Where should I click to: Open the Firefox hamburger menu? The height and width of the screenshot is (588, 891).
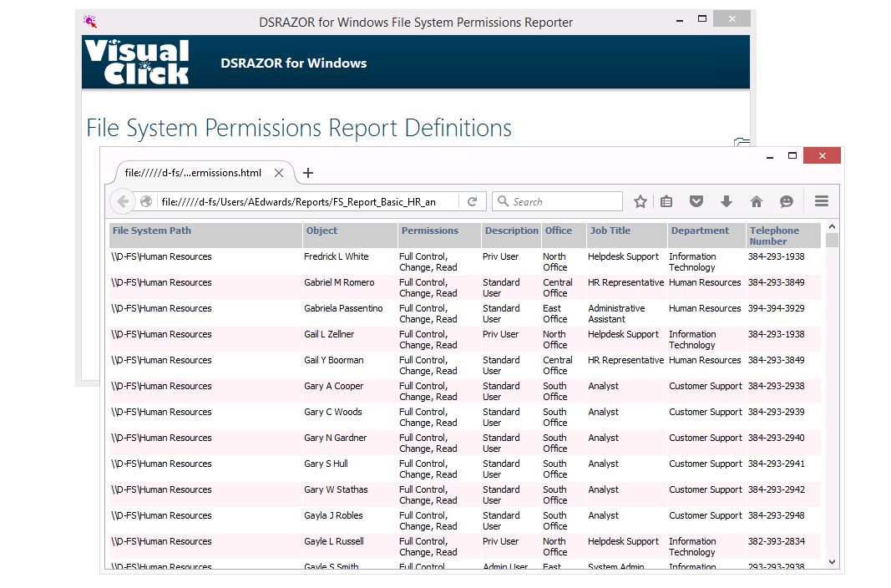click(x=822, y=201)
